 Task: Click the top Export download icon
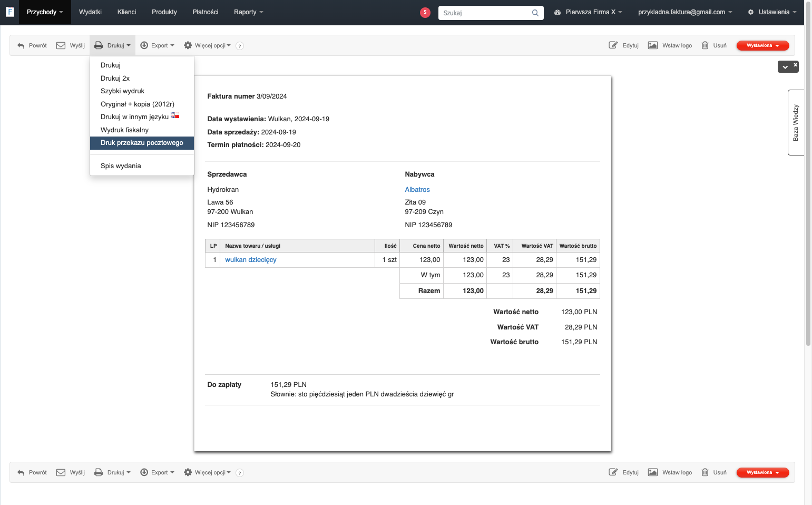[144, 45]
